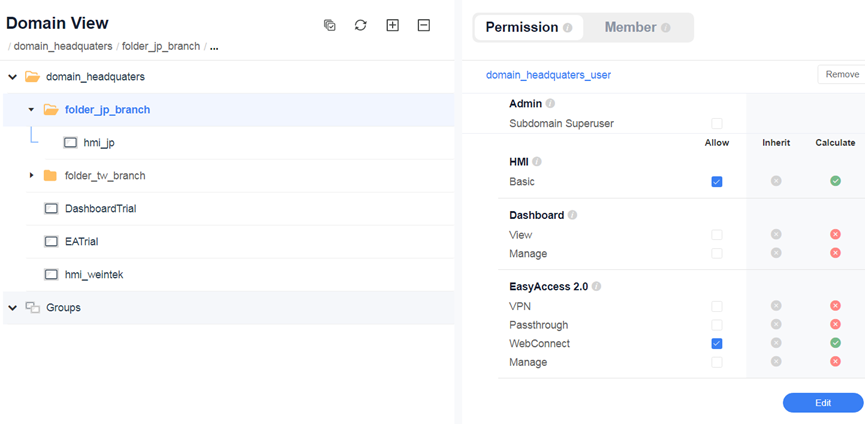Click info icon beside Admin heading

(x=550, y=103)
